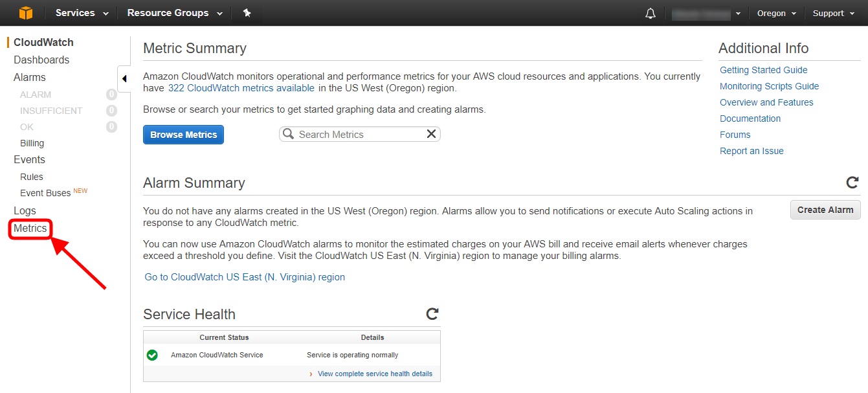Click 'Service is operating normally' text

[352, 355]
